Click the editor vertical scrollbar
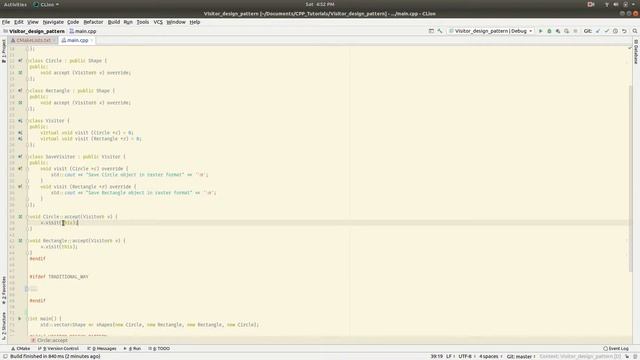 631,180
